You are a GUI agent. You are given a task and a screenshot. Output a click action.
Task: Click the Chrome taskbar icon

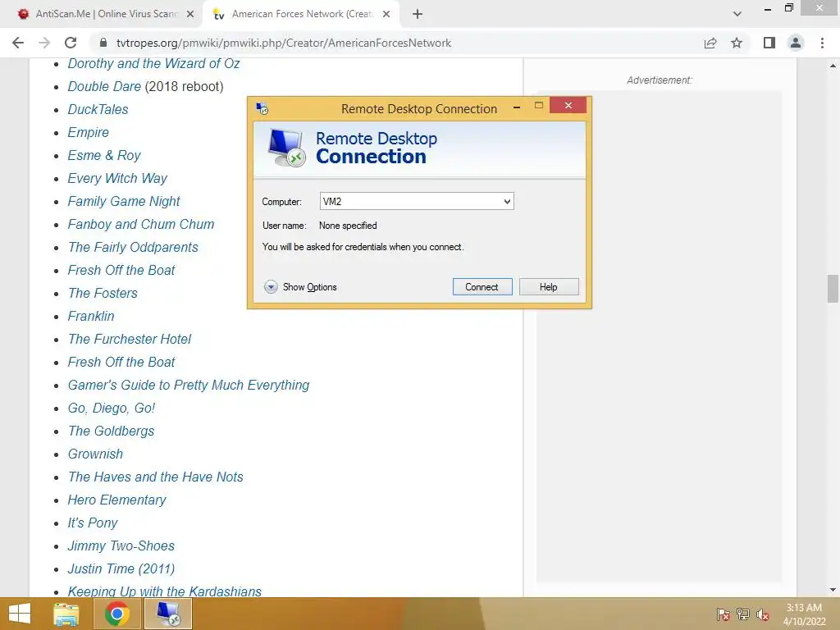tap(116, 614)
